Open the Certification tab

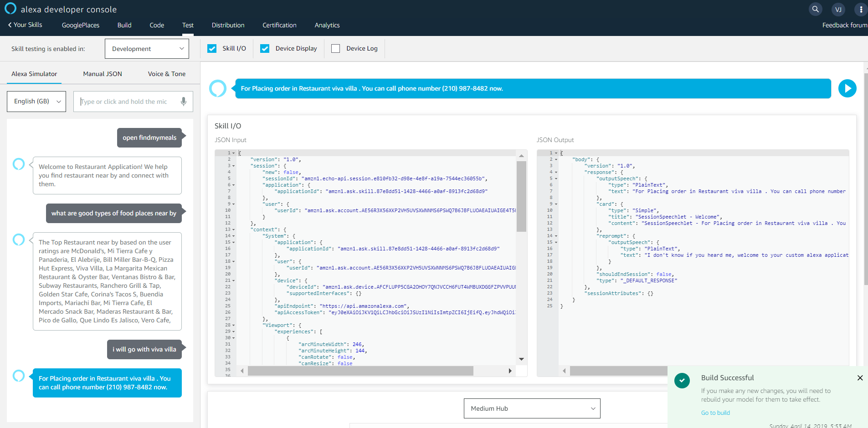click(279, 25)
